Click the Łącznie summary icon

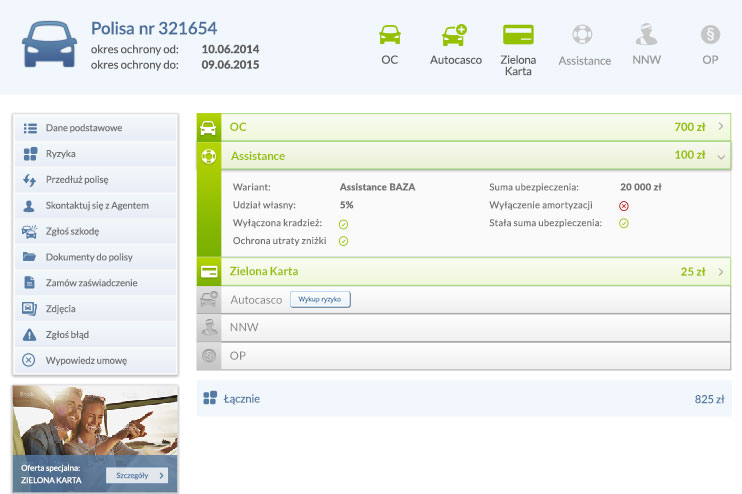pos(210,399)
